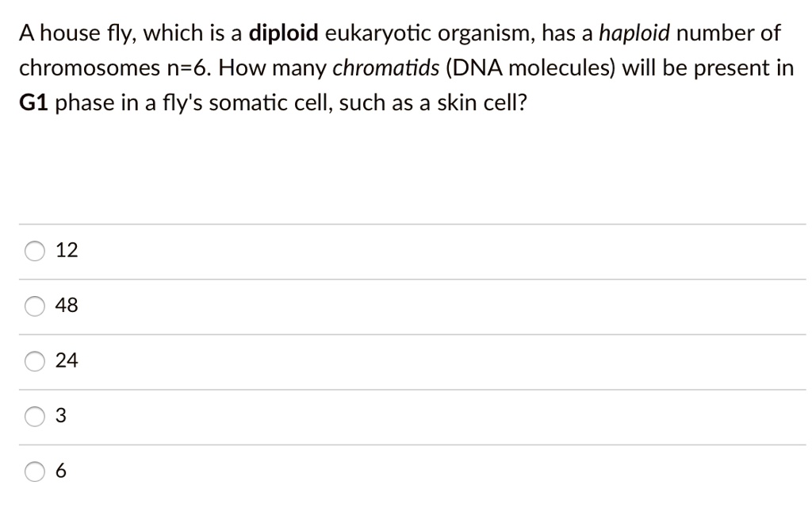Choose 6 as your answer
The width and height of the screenshot is (812, 508).
pos(60,471)
